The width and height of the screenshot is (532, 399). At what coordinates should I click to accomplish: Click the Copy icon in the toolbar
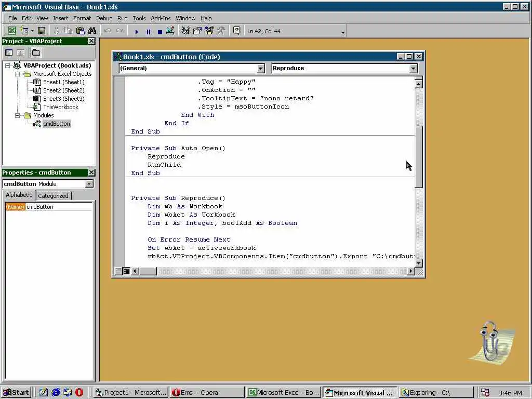(x=68, y=31)
